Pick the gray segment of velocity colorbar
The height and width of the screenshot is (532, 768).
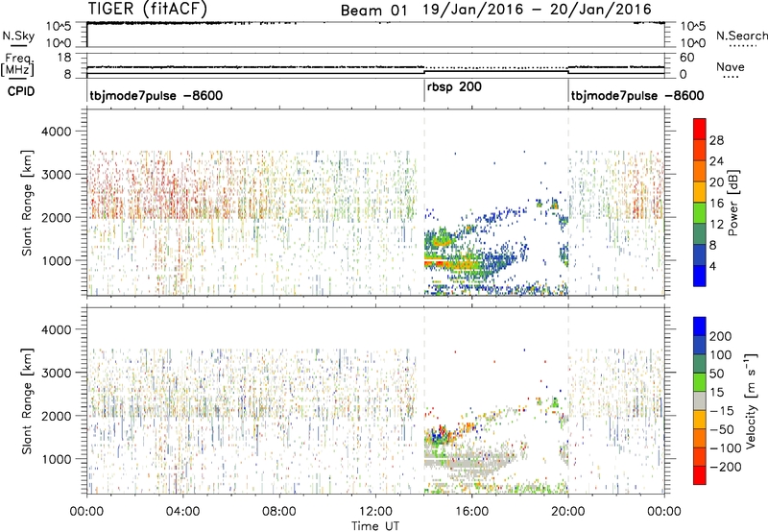pos(700,400)
